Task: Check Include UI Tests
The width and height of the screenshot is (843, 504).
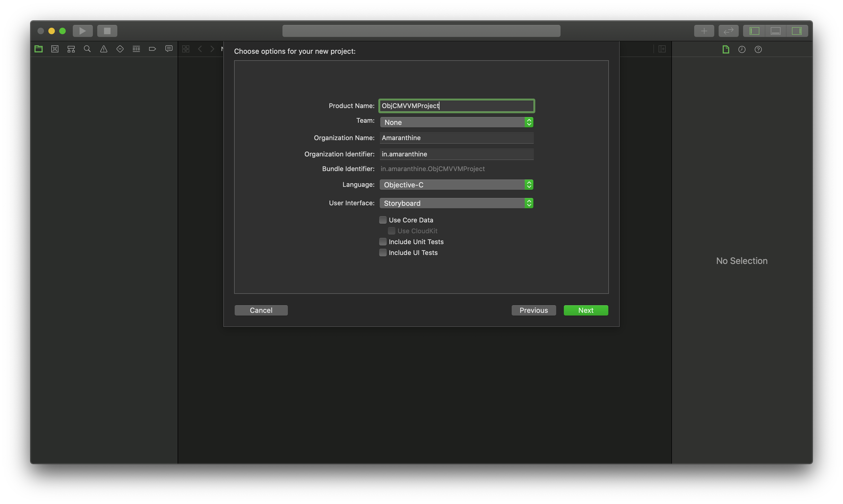Action: (383, 253)
